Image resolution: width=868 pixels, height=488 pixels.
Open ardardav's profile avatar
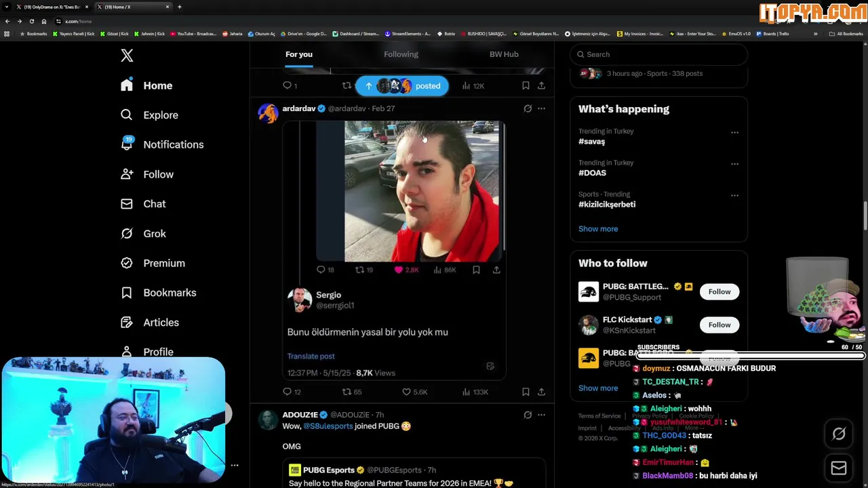click(269, 113)
